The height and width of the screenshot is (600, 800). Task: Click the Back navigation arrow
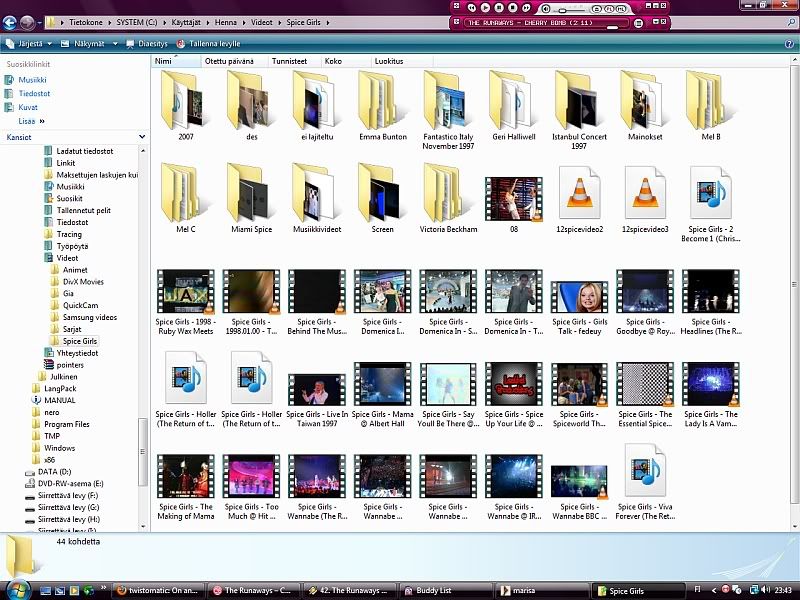tap(9, 22)
